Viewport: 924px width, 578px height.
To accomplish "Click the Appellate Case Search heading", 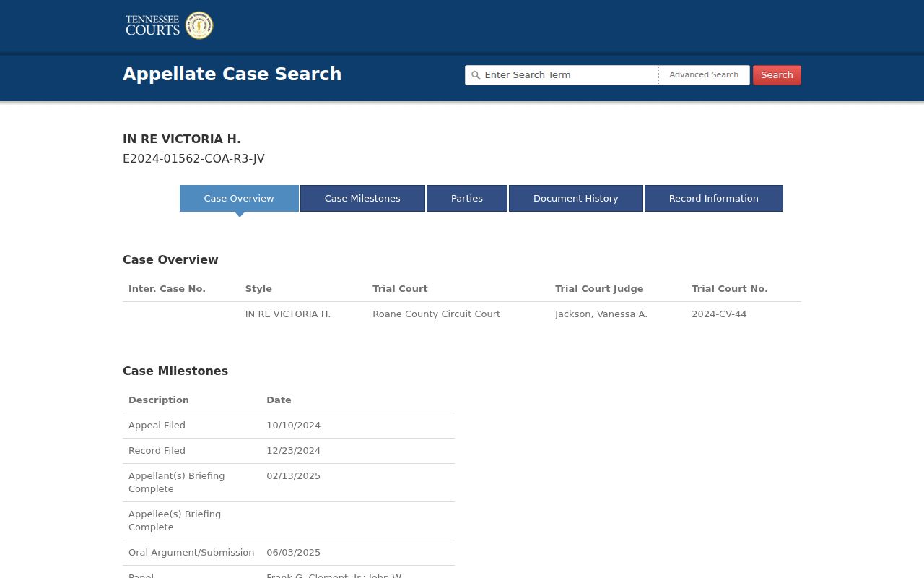I will point(232,74).
